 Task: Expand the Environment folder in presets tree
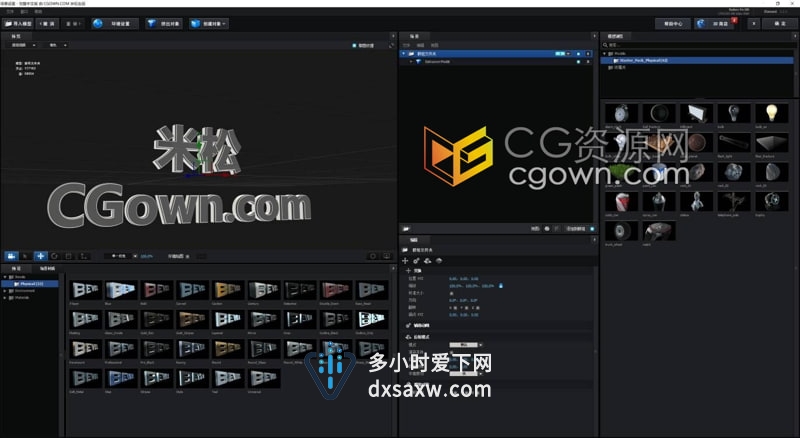5,290
